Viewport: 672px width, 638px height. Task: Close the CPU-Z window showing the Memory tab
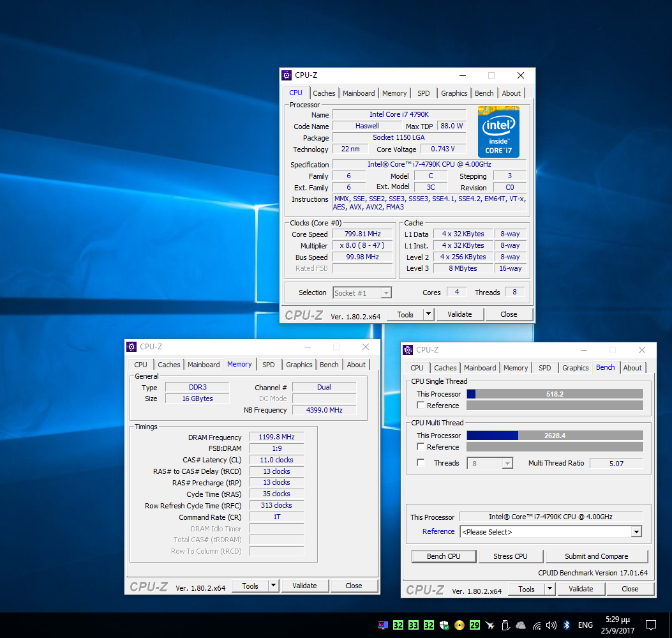pos(366,346)
